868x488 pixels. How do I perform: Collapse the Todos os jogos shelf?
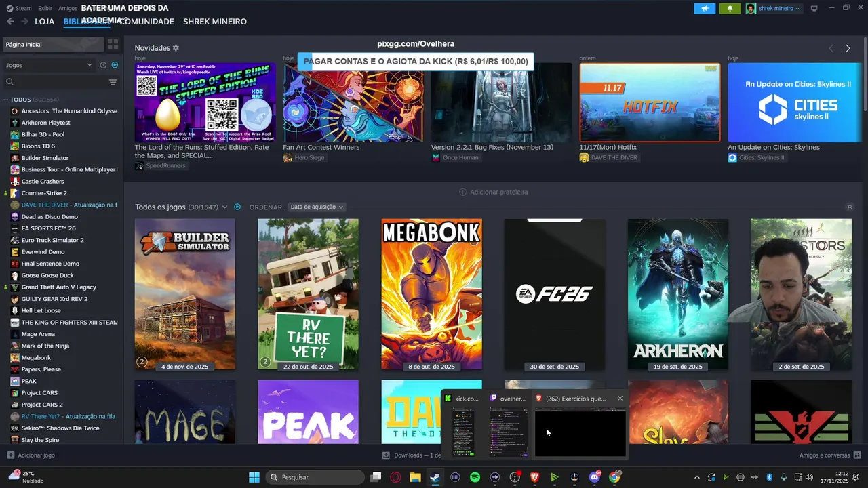850,207
